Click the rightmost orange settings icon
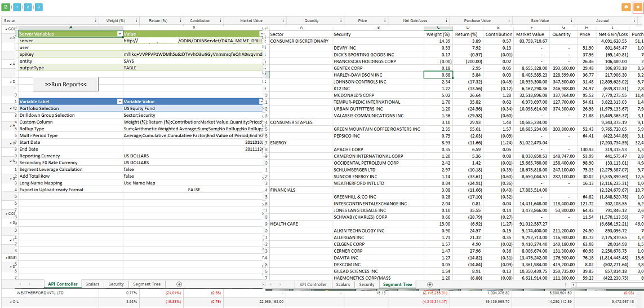Image resolution: width=644 pixels, height=308 pixels. pos(637,7)
